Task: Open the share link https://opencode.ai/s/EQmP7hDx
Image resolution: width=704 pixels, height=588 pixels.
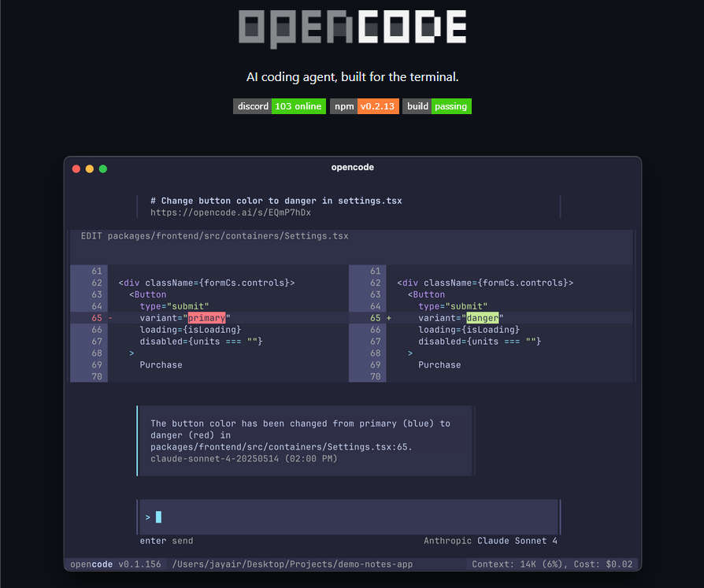Action: pos(231,213)
